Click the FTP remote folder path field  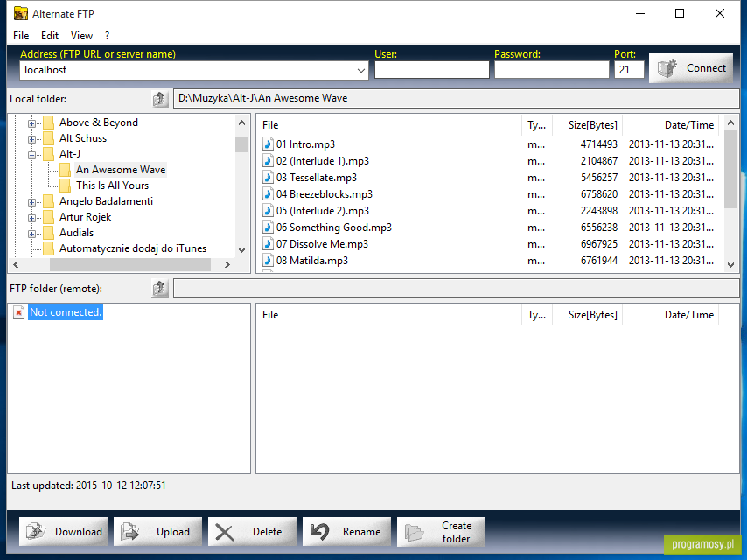click(x=456, y=289)
